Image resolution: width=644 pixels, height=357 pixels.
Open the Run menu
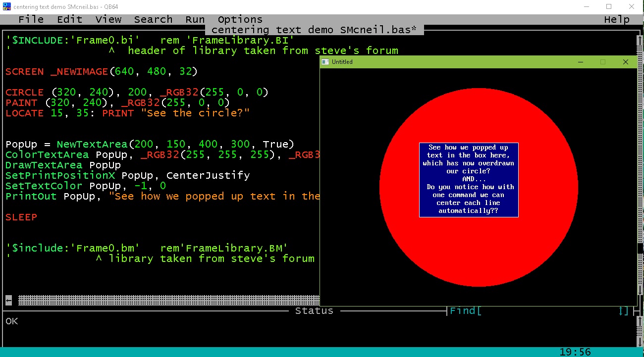[x=195, y=20]
